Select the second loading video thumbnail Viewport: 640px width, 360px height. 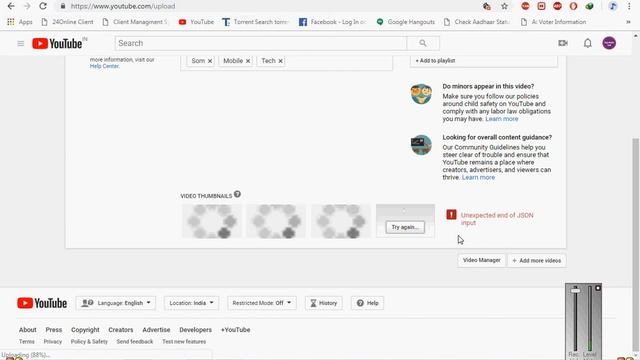(x=276, y=221)
